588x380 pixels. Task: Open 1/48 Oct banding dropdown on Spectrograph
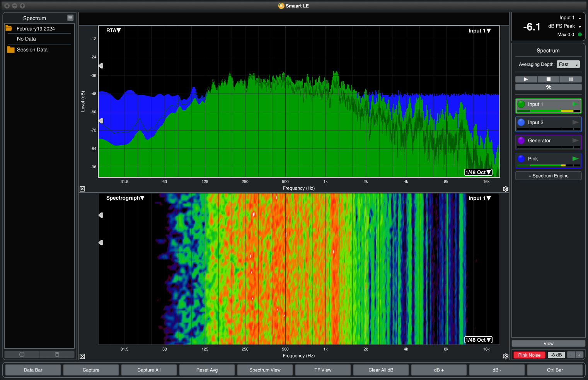(x=478, y=340)
